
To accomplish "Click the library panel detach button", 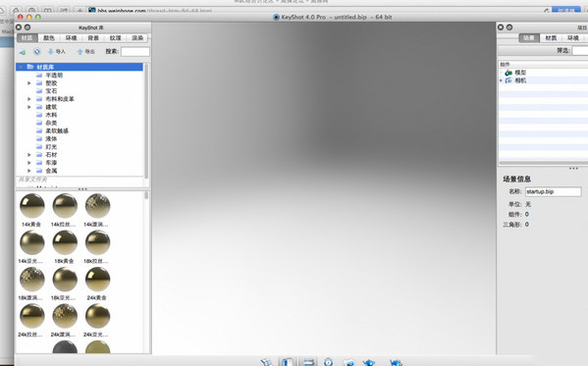I will pos(27,27).
